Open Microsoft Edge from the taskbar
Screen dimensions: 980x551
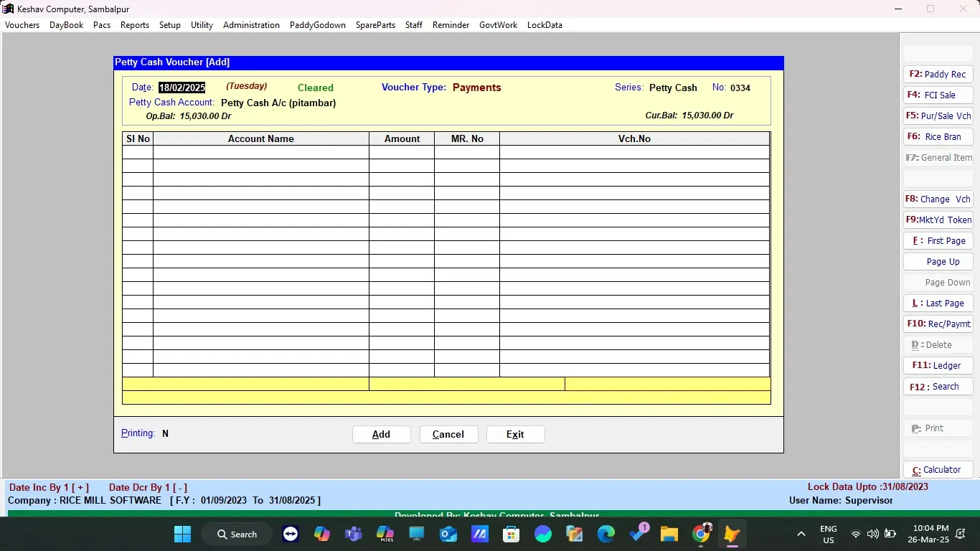click(606, 534)
